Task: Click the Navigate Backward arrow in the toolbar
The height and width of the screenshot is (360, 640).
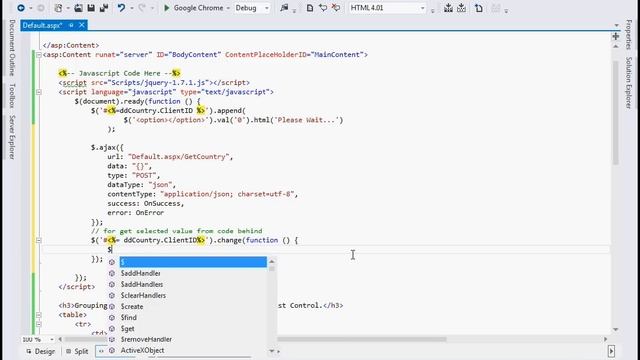Action: tap(21, 8)
